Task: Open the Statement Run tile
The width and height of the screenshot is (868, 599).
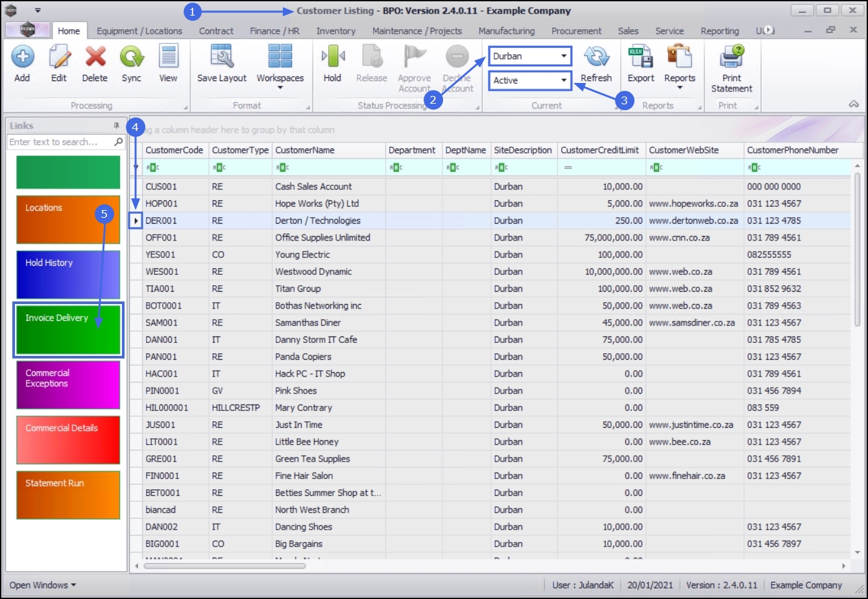Action: point(68,495)
